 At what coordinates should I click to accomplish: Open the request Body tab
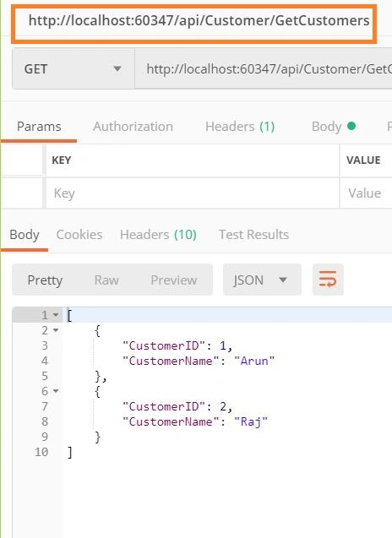(x=334, y=127)
